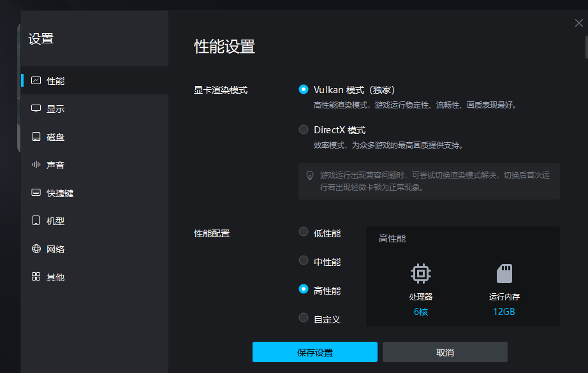Viewport: 588px width, 373px height.
Task: Click the 设置 title in sidebar
Action: [41, 39]
